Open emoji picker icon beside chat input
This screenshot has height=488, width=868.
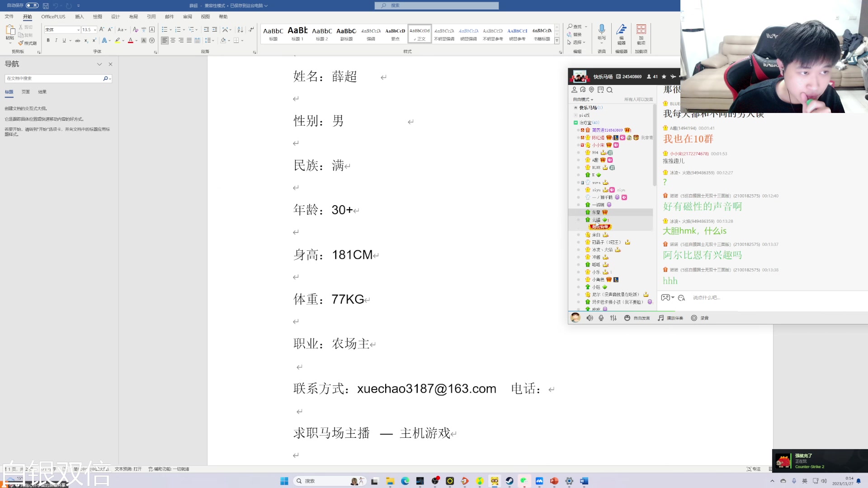click(682, 298)
